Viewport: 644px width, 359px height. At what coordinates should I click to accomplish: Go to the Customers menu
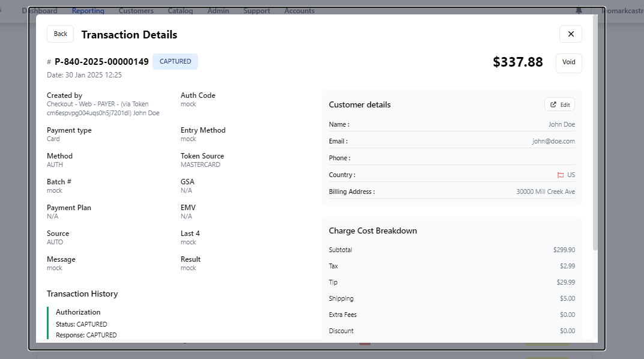[x=136, y=11]
